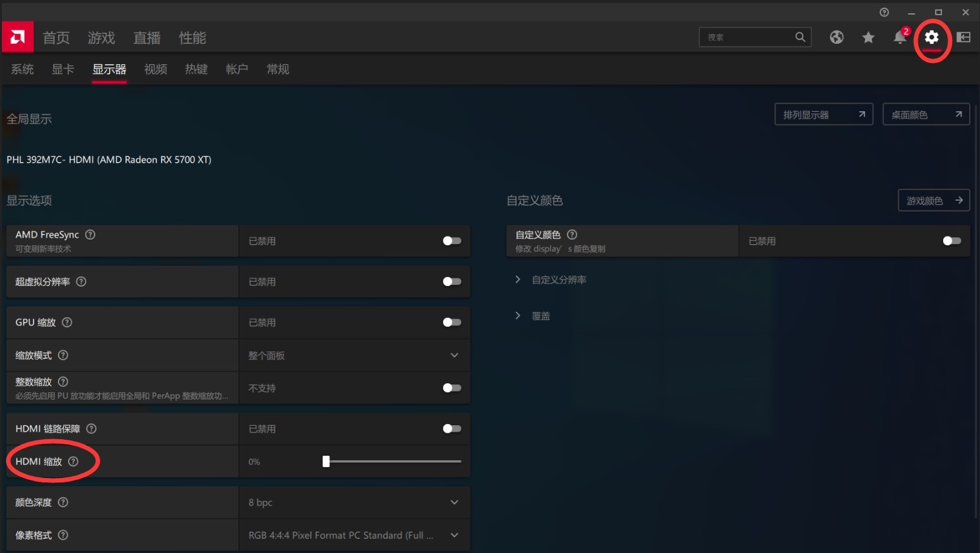Show help for 缩放模式
This screenshot has height=553, width=980.
[63, 355]
